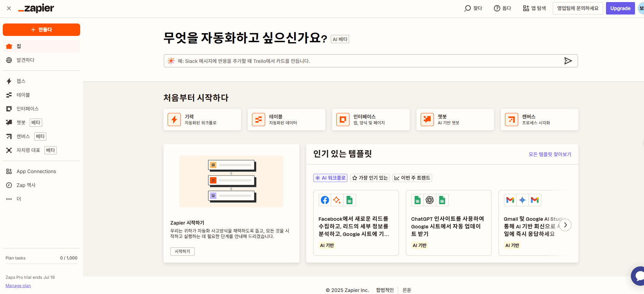
Task: Click the orange 만들다 create button
Action: pyautogui.click(x=41, y=30)
